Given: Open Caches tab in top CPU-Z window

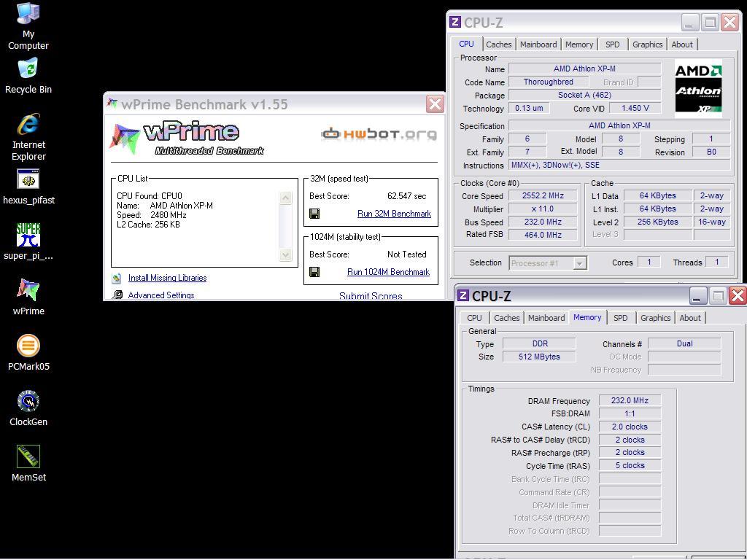Looking at the screenshot, I should click(x=499, y=44).
